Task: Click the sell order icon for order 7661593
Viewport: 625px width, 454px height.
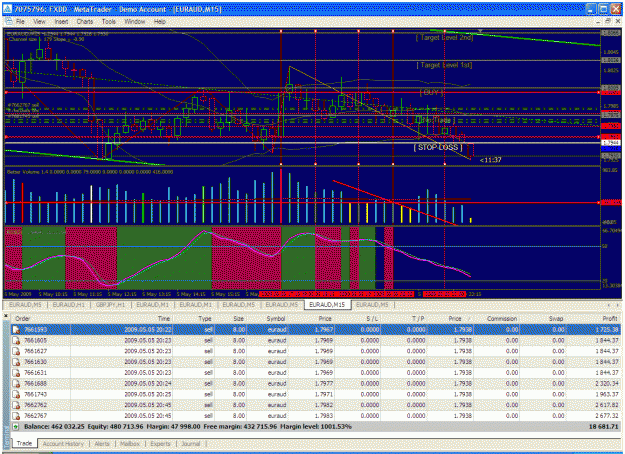Action: (16, 330)
